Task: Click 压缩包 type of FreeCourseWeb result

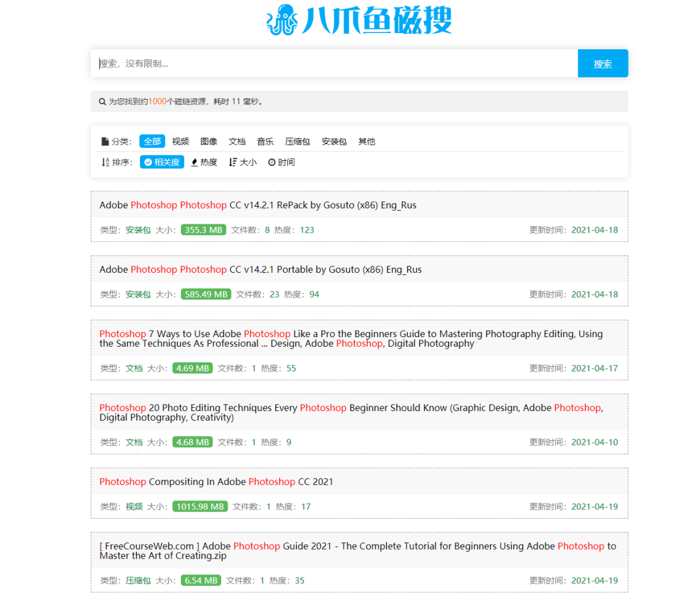Action: click(x=138, y=581)
